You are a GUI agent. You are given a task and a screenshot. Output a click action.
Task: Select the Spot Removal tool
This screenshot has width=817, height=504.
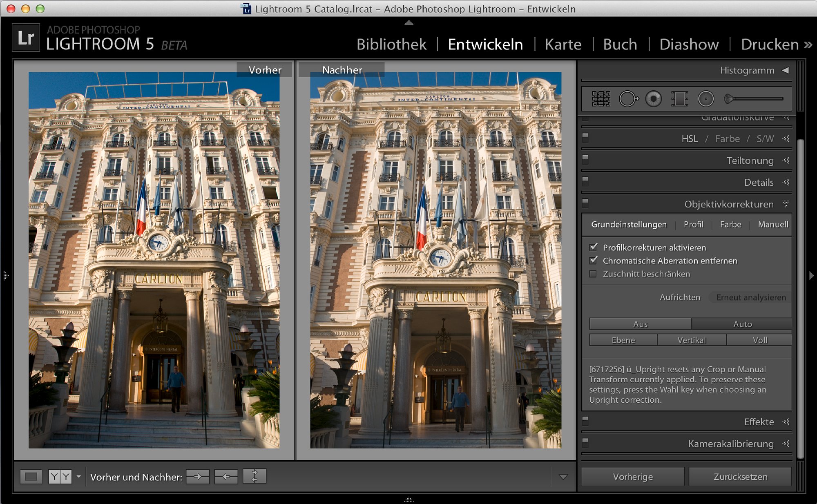click(629, 99)
